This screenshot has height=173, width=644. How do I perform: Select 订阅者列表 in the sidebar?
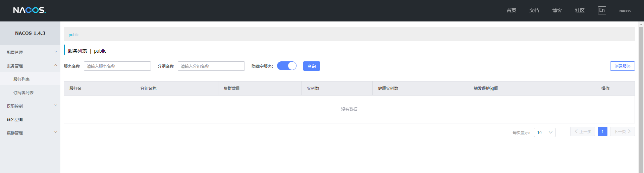point(30,93)
